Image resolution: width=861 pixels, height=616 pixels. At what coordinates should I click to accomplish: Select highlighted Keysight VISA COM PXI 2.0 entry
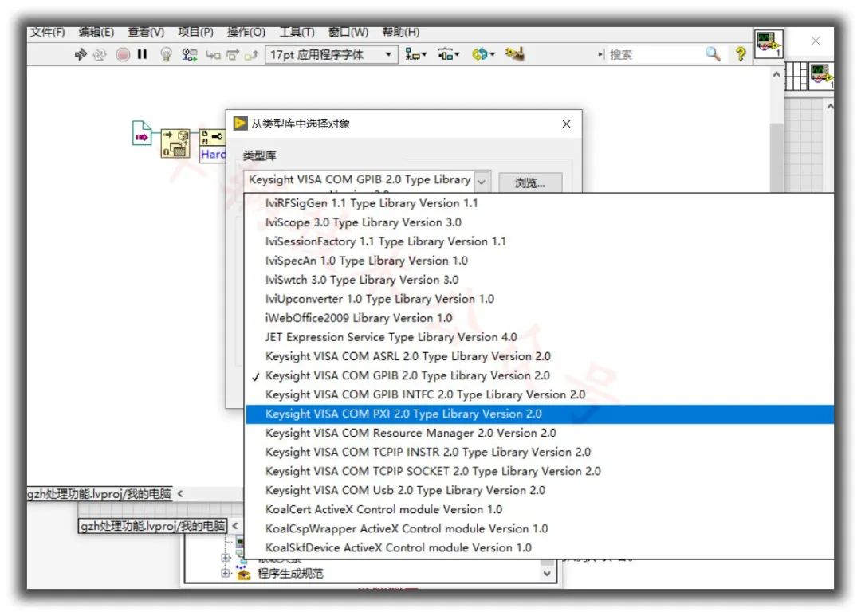click(x=539, y=414)
